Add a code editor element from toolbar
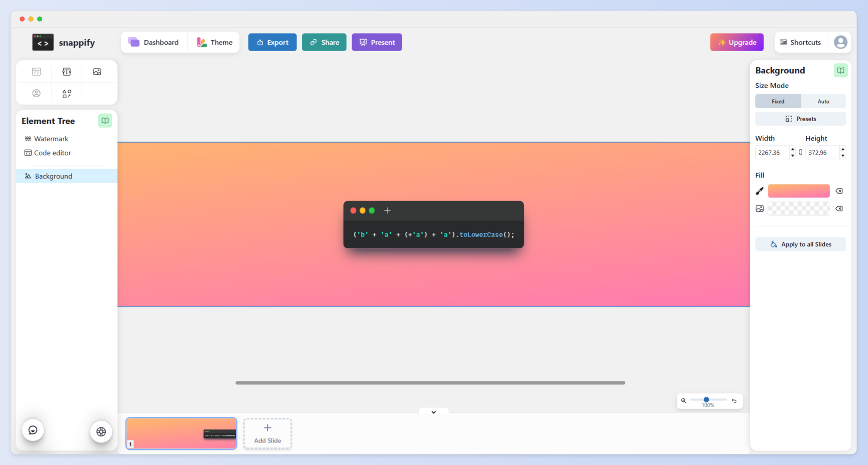The width and height of the screenshot is (868, 465). coord(36,72)
